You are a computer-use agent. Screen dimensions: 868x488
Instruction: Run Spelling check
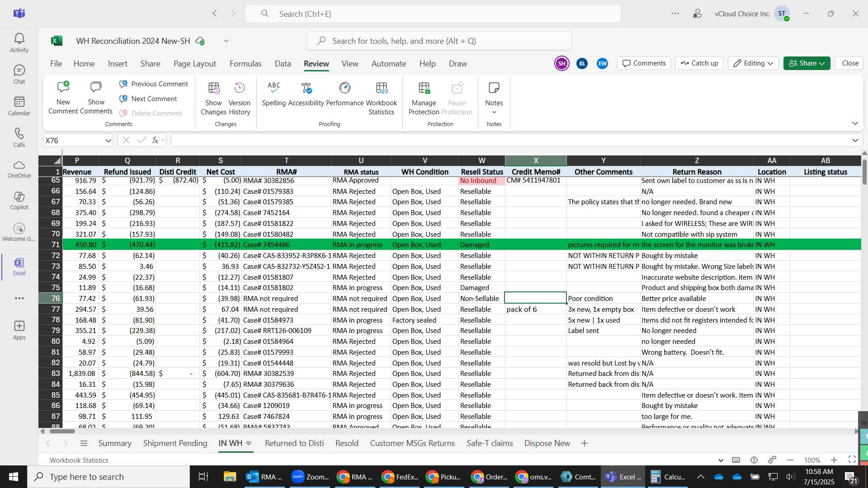coord(274,94)
